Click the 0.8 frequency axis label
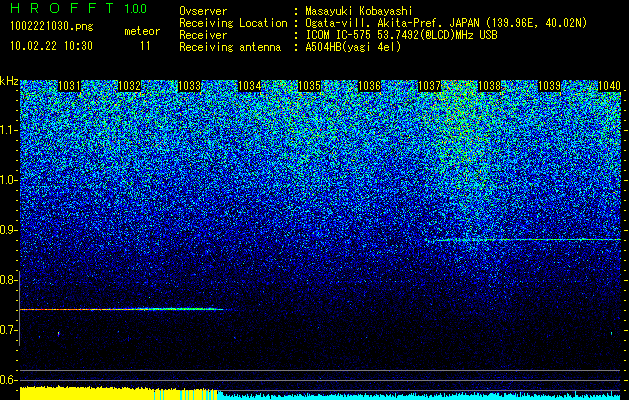Screen dimensions: 629x400 [8, 280]
